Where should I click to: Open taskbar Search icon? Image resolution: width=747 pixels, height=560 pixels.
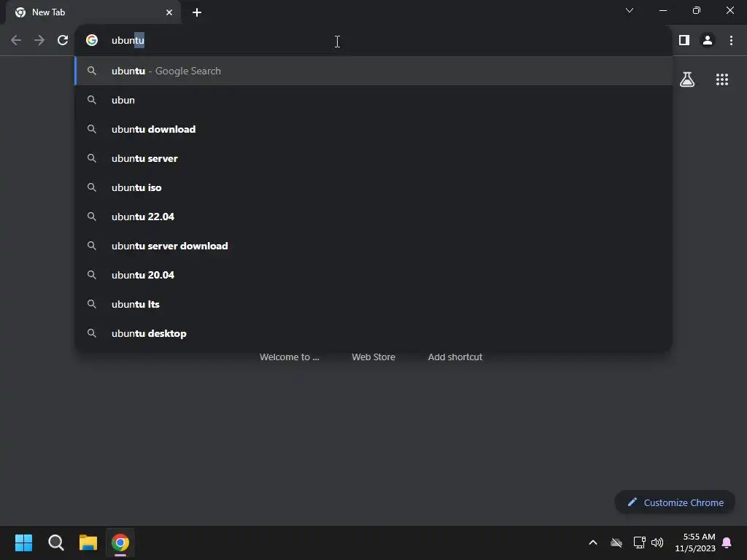click(x=56, y=542)
